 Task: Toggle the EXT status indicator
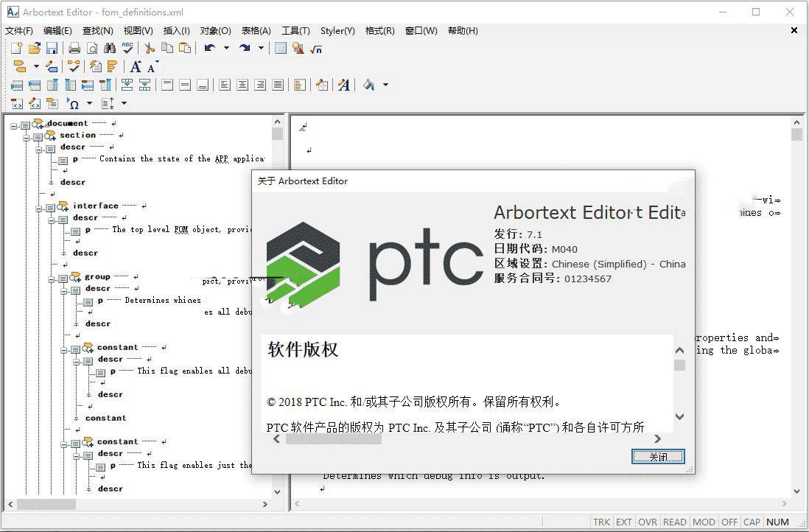click(x=624, y=522)
